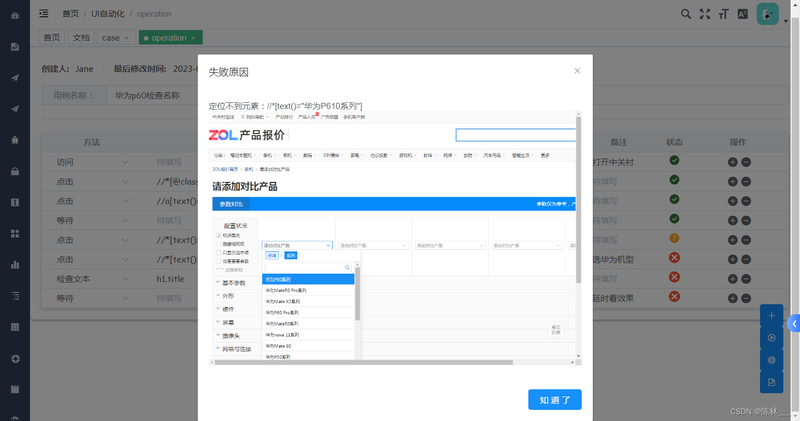Click the orange warning status icon
This screenshot has width=800, height=421.
coord(674,238)
